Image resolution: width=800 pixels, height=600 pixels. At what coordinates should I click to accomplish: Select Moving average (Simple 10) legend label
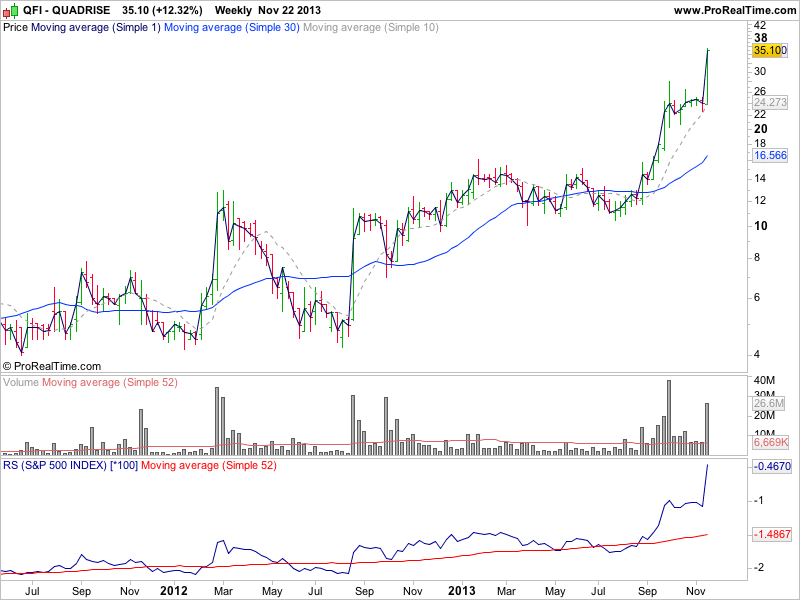click(371, 27)
